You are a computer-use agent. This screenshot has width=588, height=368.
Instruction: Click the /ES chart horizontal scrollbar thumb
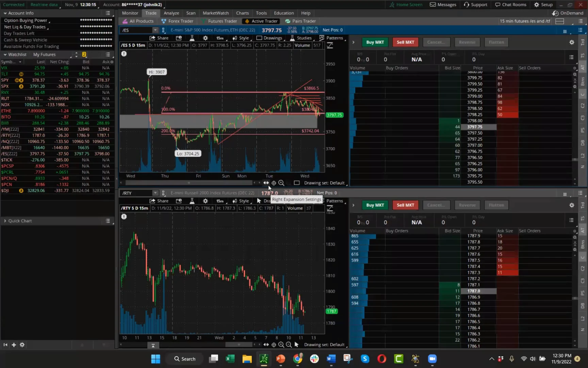(x=189, y=183)
